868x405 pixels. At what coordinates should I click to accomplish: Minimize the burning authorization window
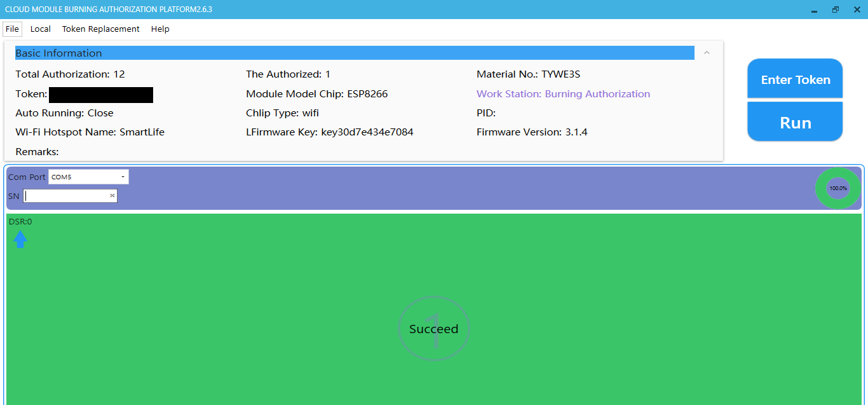pyautogui.click(x=814, y=10)
